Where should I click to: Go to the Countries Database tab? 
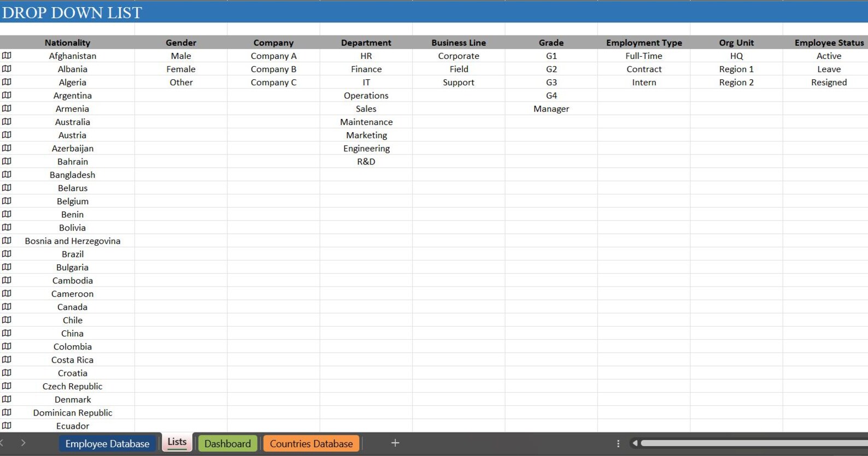click(x=312, y=443)
